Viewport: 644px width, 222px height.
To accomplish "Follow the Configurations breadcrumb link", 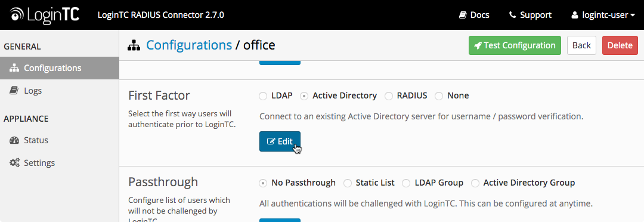I will (x=189, y=45).
